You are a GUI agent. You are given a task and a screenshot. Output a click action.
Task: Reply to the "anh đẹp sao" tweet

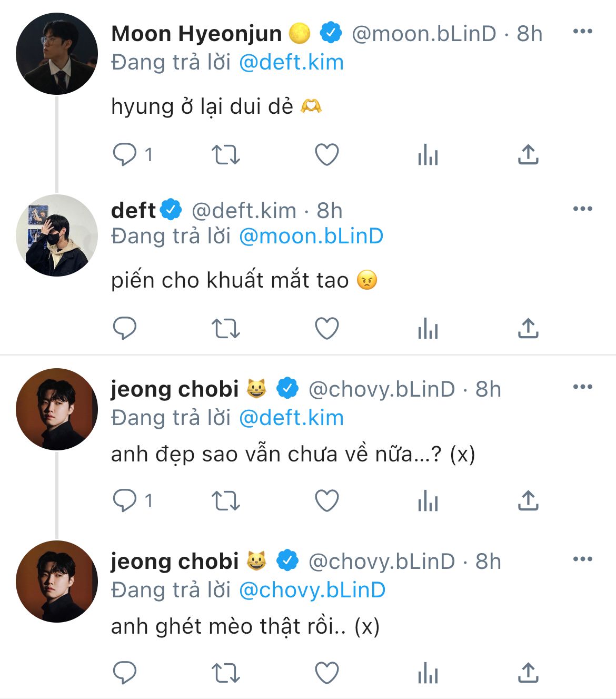pos(125,500)
